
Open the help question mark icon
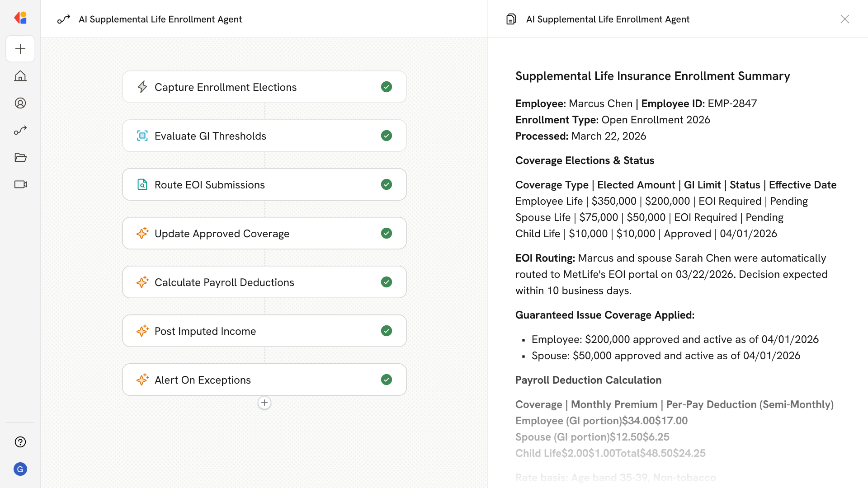click(20, 442)
